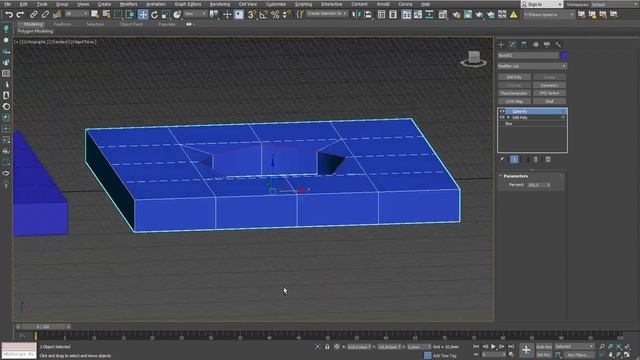
Task: Toggle Spinner Snap button
Action: tap(287, 15)
